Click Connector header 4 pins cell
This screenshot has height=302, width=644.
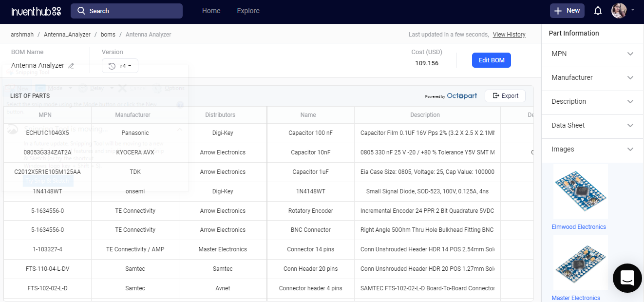tap(310, 288)
